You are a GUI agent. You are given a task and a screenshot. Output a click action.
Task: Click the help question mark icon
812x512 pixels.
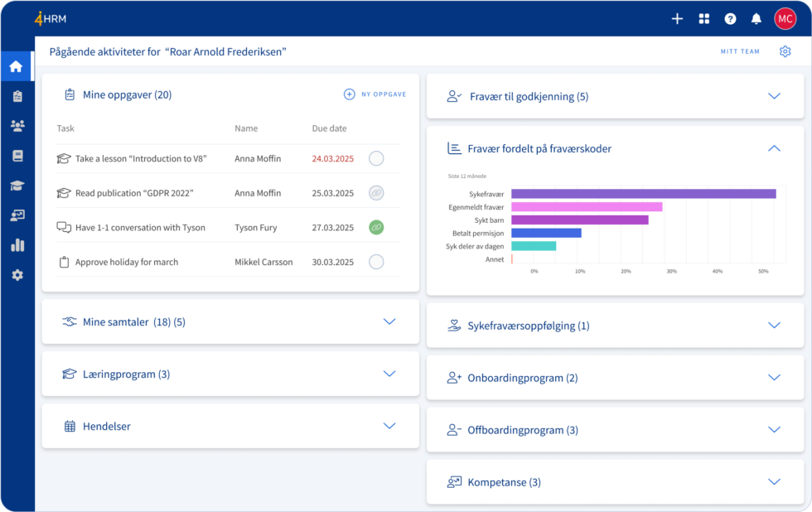[x=730, y=17]
